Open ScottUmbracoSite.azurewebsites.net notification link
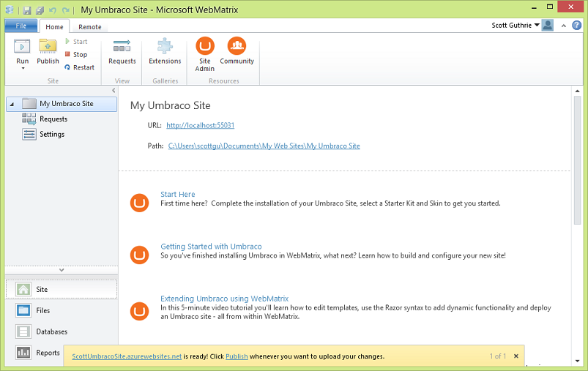588x371 pixels. click(127, 356)
